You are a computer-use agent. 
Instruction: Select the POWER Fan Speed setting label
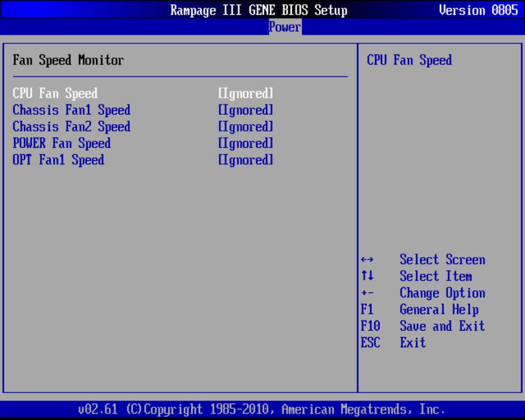[x=62, y=143]
